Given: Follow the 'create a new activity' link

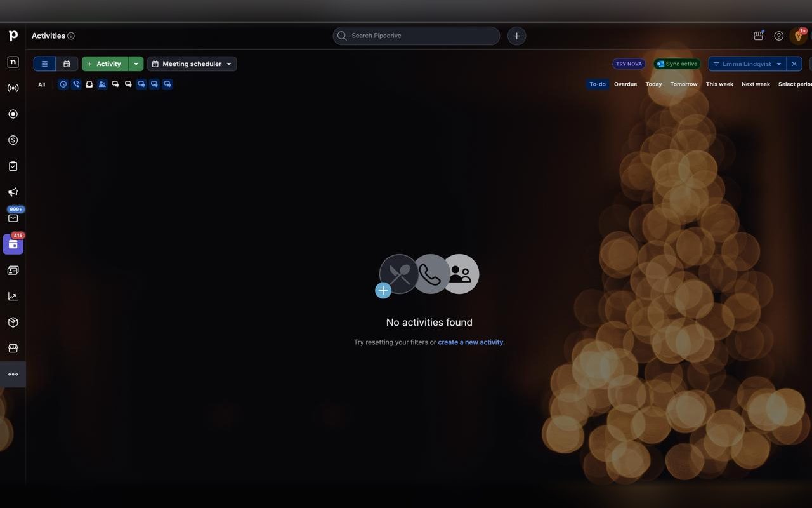Looking at the screenshot, I should point(471,342).
